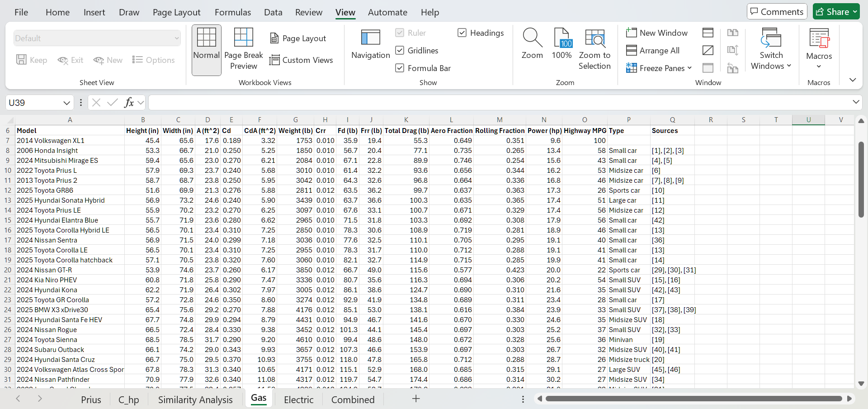Create a New sheet view
The height and width of the screenshot is (409, 868).
(108, 60)
